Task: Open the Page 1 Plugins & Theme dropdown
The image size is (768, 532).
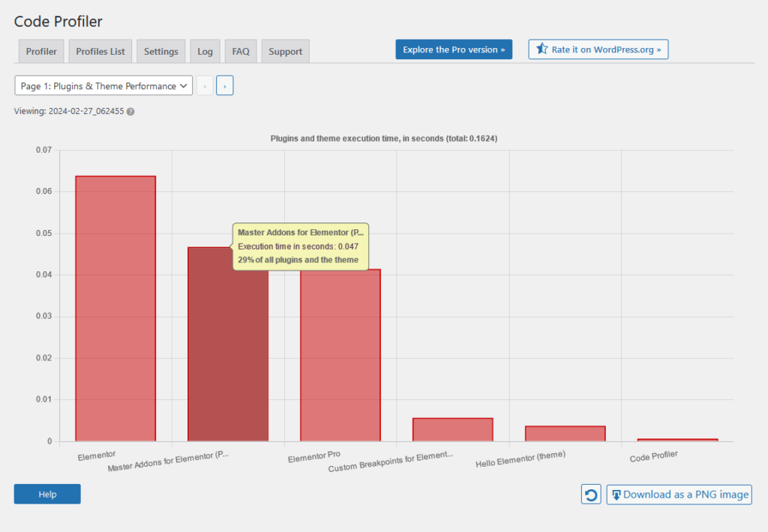Action: click(103, 85)
